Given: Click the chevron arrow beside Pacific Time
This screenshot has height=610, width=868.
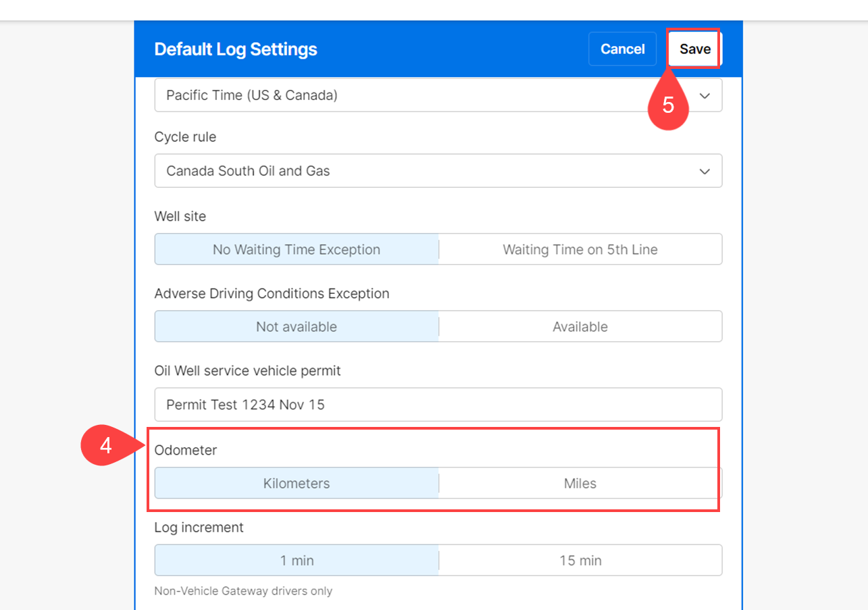Looking at the screenshot, I should (705, 96).
